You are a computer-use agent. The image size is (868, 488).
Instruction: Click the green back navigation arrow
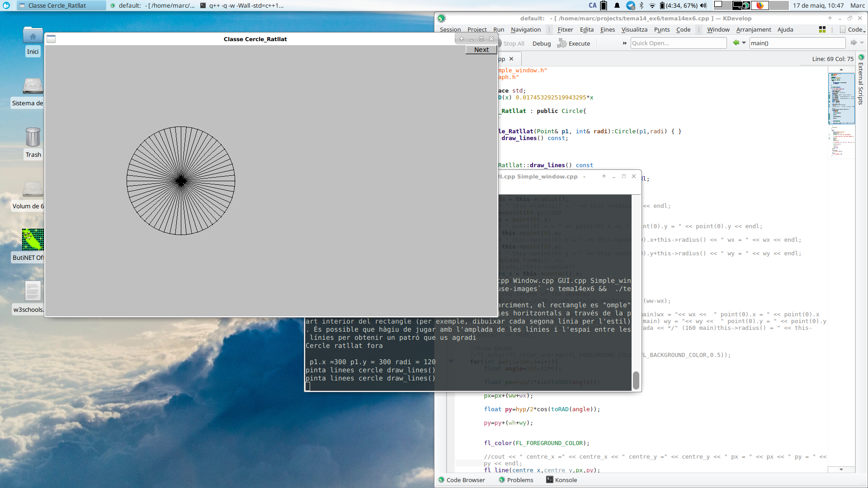[736, 43]
